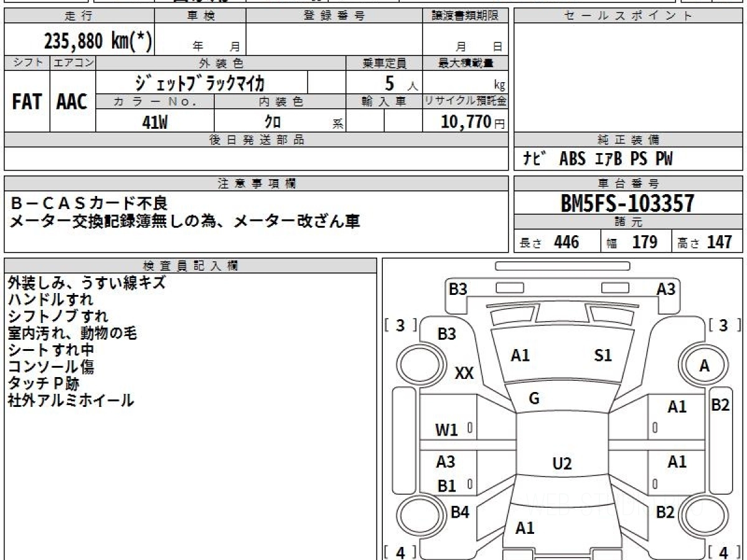This screenshot has width=747, height=560.
Task: Click the XX mark on the fender
Action: click(x=464, y=373)
